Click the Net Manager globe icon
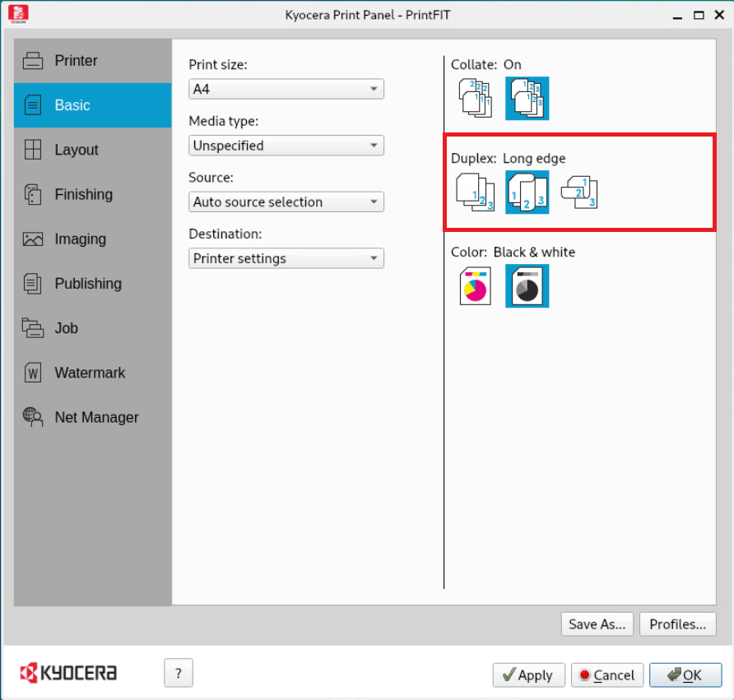This screenshot has height=700, width=734. tap(33, 417)
